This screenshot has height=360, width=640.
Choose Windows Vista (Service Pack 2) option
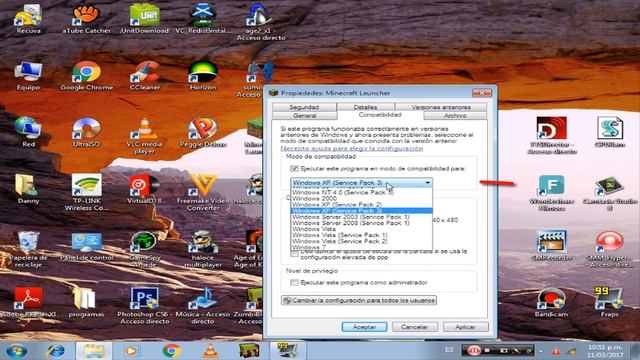362,241
